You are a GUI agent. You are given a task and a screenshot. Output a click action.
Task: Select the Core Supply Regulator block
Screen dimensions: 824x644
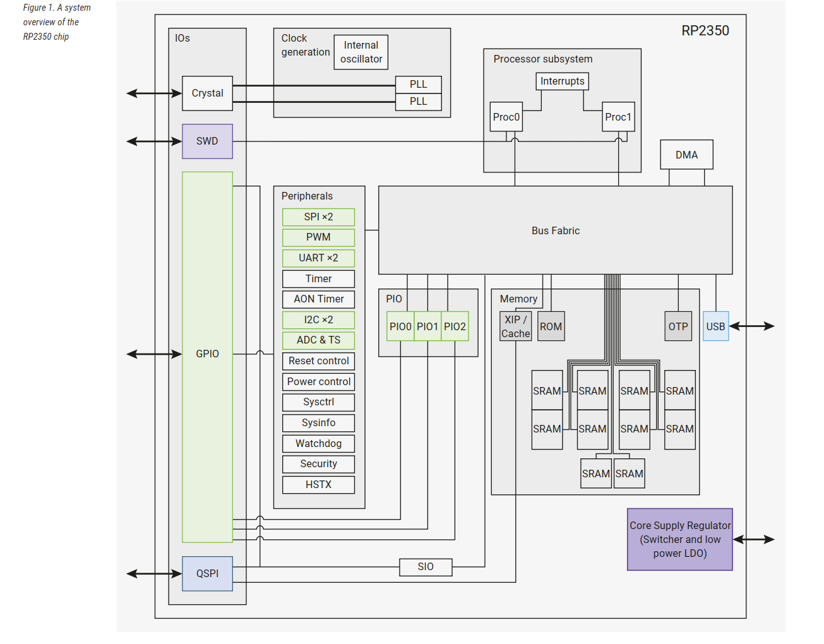pyautogui.click(x=679, y=540)
